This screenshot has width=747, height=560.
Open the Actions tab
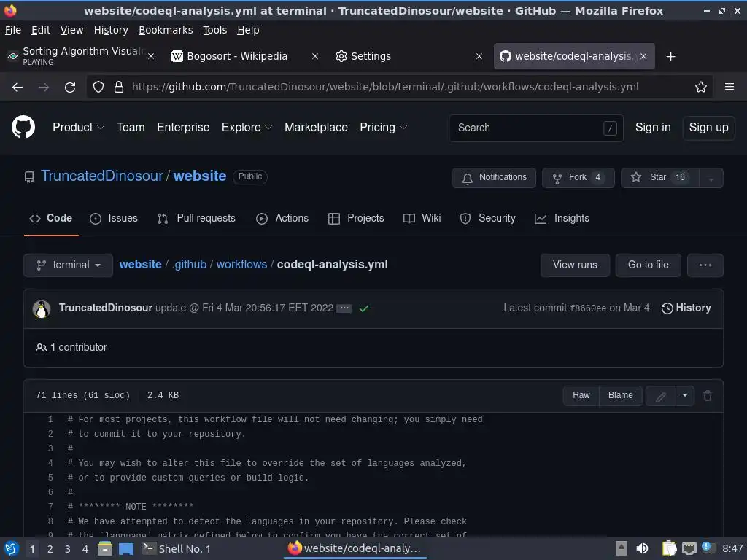pos(282,218)
